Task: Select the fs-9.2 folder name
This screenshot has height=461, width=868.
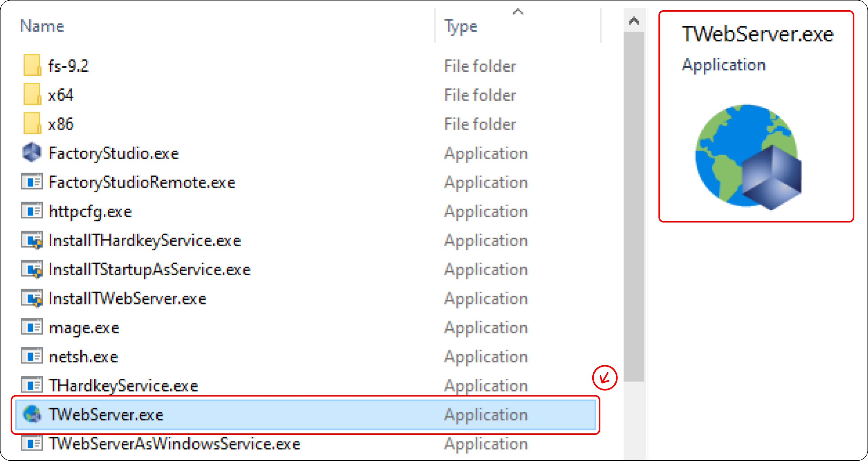Action: [x=68, y=66]
